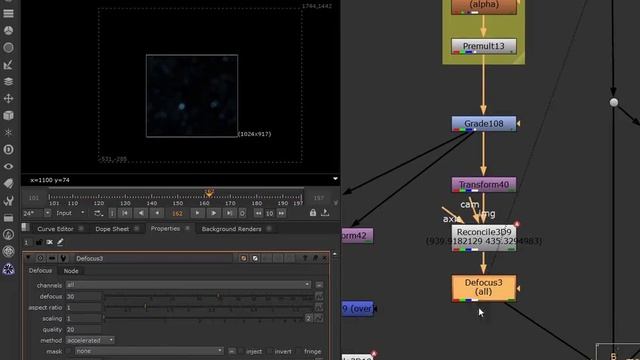Screen dimensions: 640x360
Task: Open the mask channel dropdown set to none
Action: click(x=149, y=351)
